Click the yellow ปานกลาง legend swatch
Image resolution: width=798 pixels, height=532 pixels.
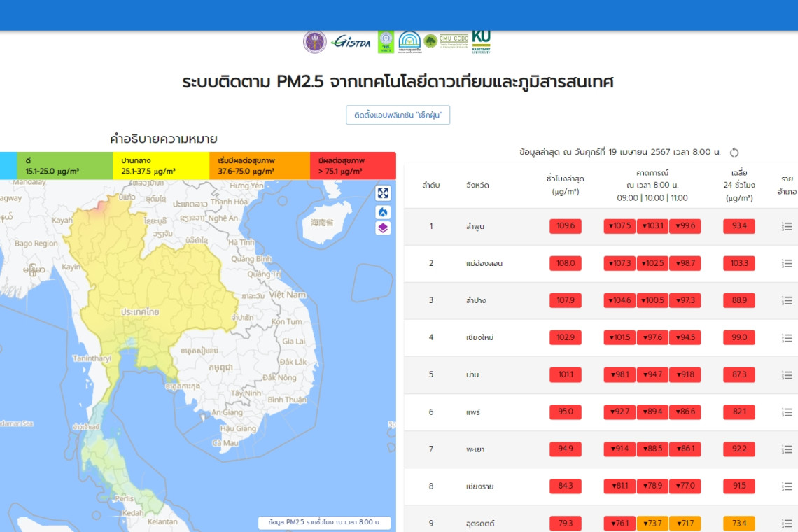[x=161, y=166]
